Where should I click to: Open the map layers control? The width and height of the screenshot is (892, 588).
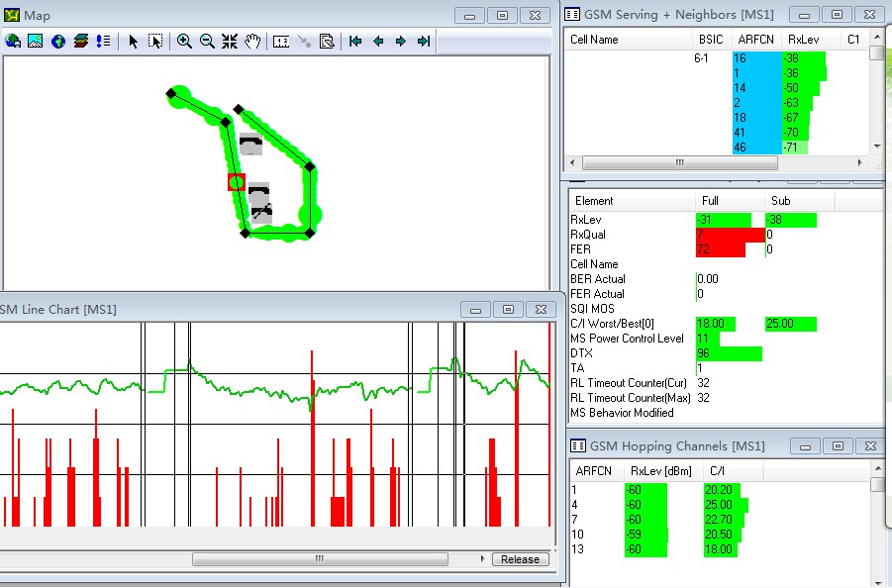click(x=81, y=42)
